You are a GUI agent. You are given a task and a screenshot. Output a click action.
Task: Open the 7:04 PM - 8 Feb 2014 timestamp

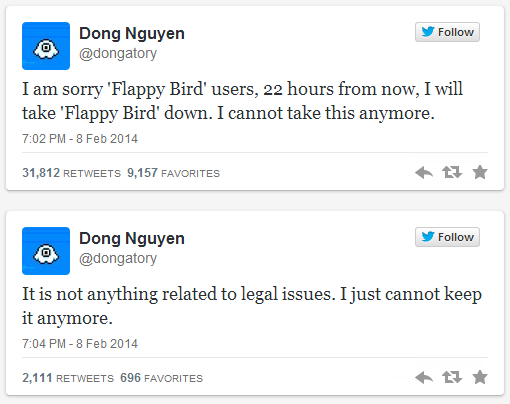pyautogui.click(x=80, y=344)
